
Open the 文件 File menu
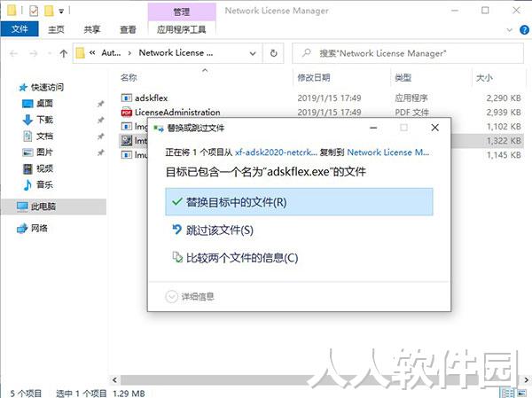(x=20, y=29)
